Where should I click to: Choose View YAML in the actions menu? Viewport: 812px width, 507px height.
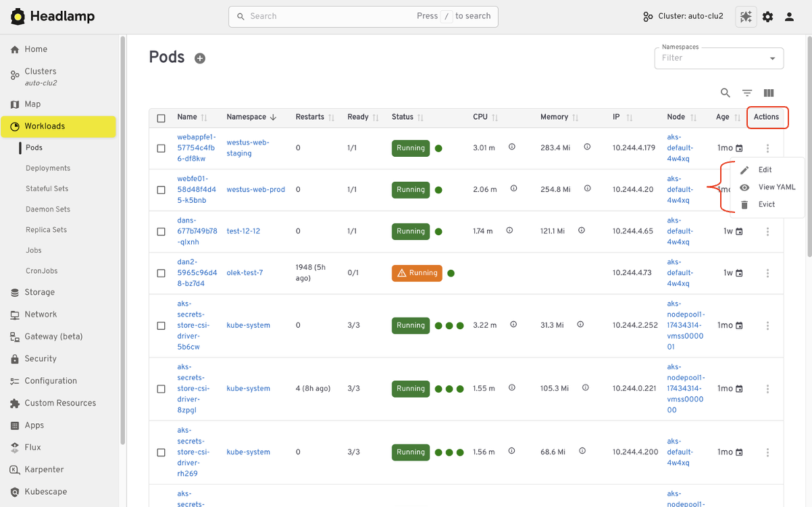pos(777,187)
